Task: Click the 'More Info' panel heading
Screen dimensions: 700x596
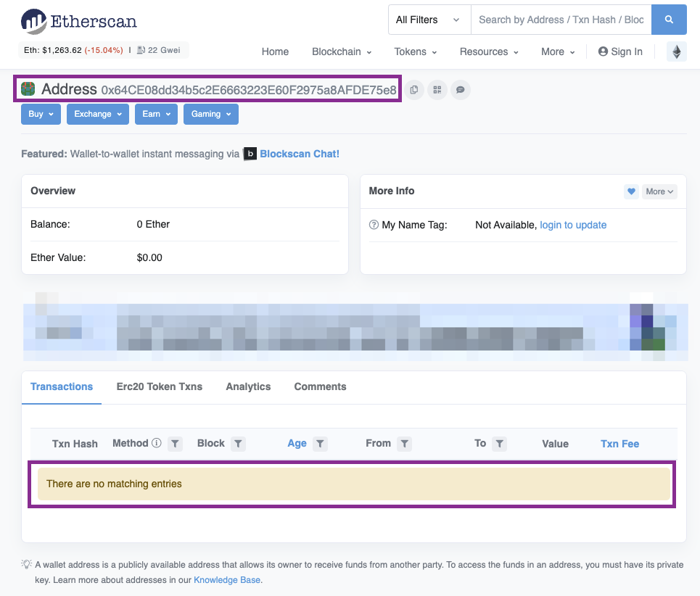Action: point(392,191)
